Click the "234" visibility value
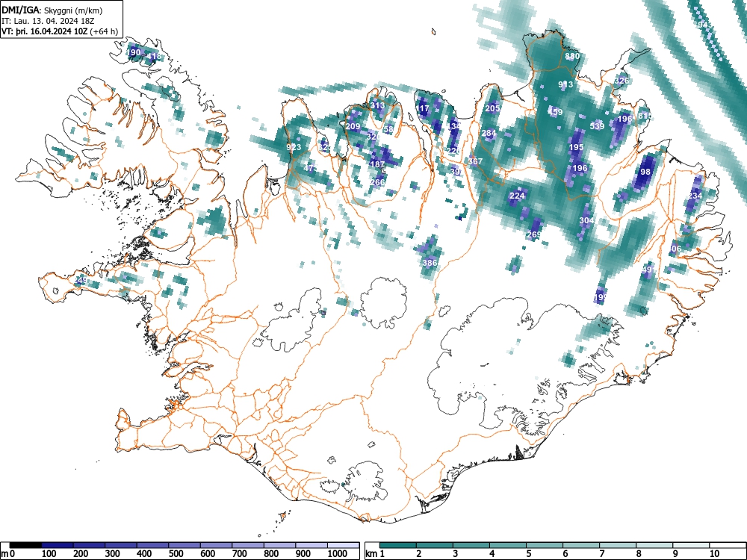The width and height of the screenshot is (747, 560). tap(695, 195)
